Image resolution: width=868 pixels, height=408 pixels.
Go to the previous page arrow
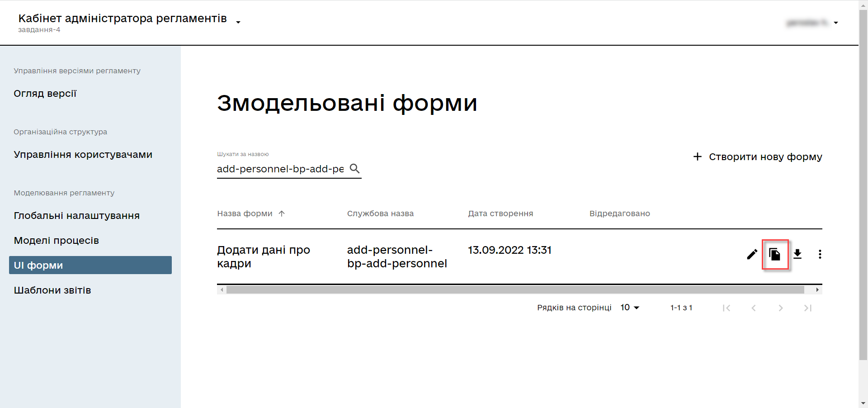(x=754, y=308)
